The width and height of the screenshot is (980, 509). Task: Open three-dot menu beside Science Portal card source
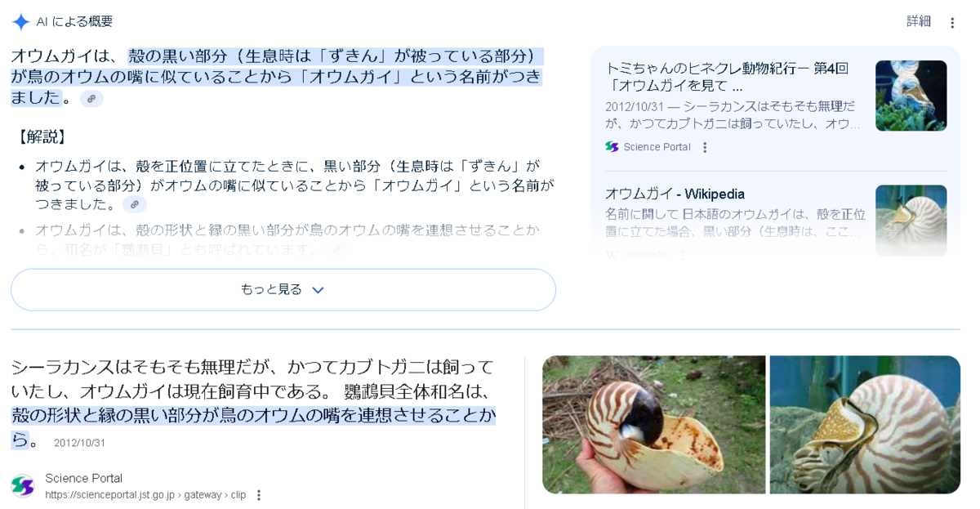(706, 148)
